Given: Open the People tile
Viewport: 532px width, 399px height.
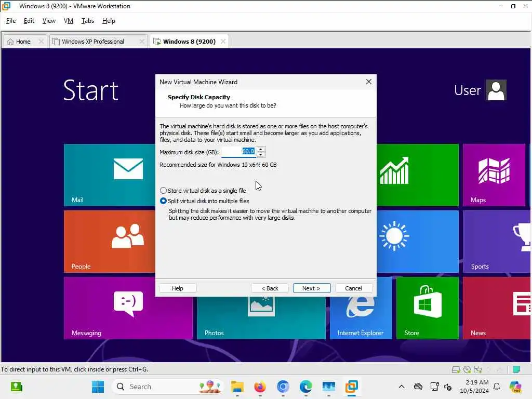Looking at the screenshot, I should click(x=110, y=241).
